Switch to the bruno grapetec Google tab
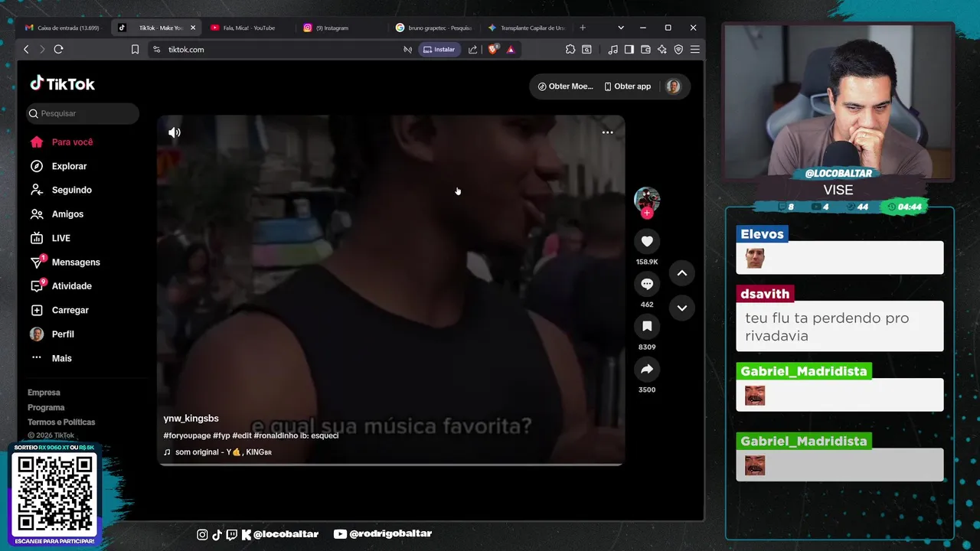The width and height of the screenshot is (980, 551). pyautogui.click(x=434, y=28)
